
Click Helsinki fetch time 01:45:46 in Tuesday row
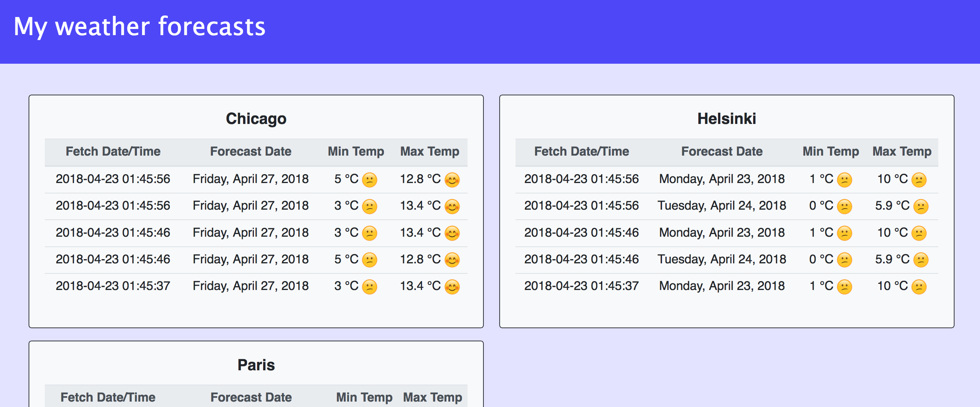pos(581,259)
